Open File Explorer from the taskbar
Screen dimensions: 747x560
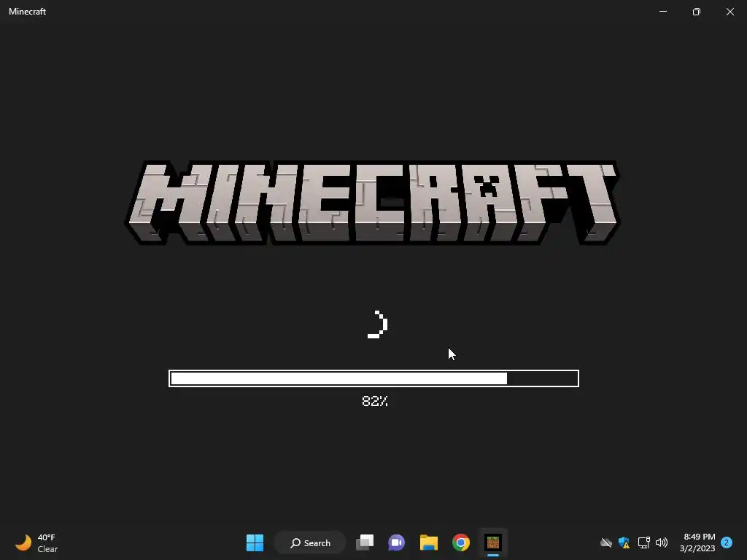tap(429, 542)
